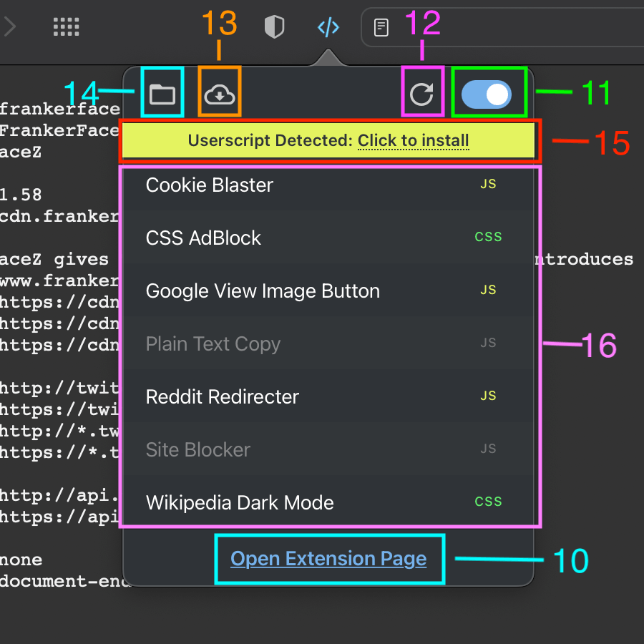The height and width of the screenshot is (644, 644).
Task: Click the CSS label beside CSS AdBlock
Action: pos(488,237)
